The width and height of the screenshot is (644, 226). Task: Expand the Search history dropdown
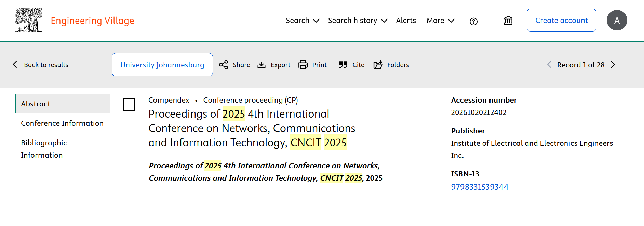(x=358, y=21)
